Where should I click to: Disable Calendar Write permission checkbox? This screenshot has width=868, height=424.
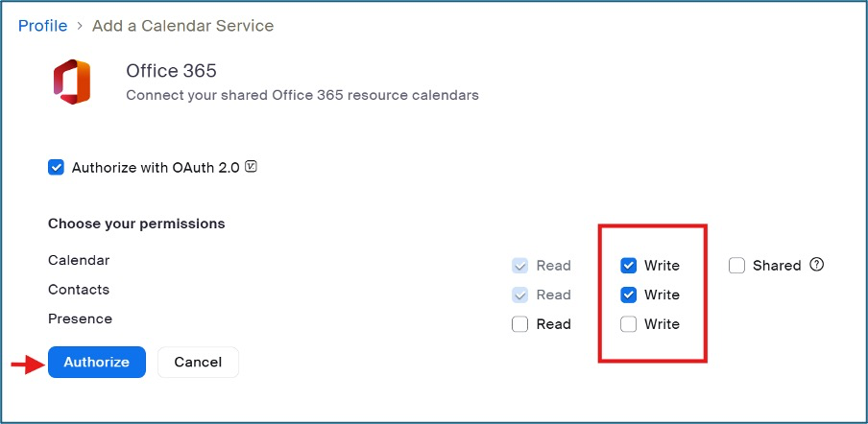[x=628, y=266]
